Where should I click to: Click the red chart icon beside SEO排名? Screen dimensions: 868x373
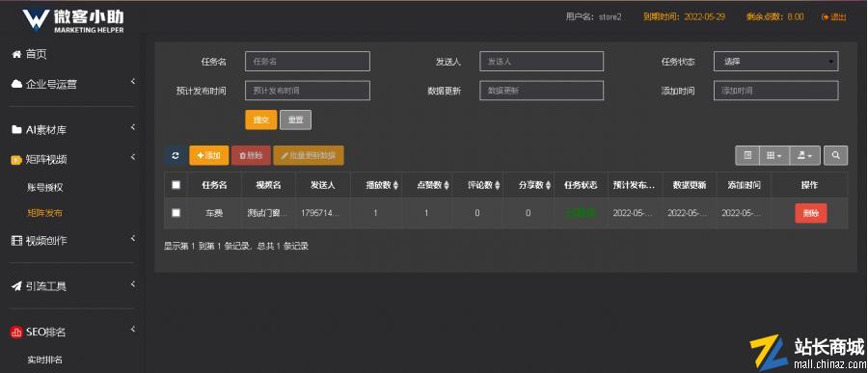tap(16, 333)
